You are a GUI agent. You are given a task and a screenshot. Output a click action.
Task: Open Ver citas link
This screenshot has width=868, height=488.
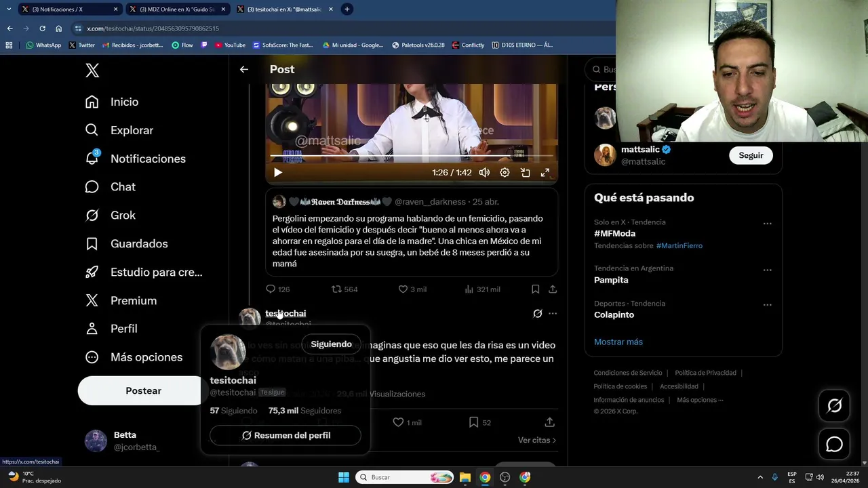pos(537,440)
